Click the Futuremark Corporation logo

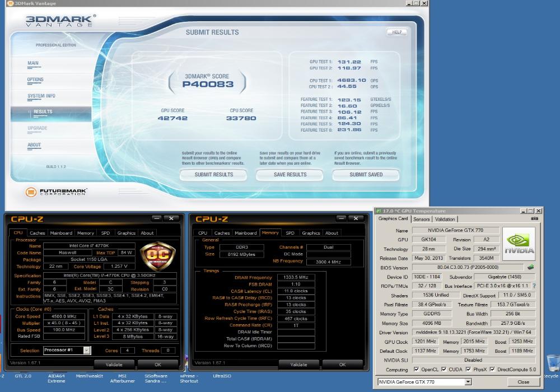(56, 192)
